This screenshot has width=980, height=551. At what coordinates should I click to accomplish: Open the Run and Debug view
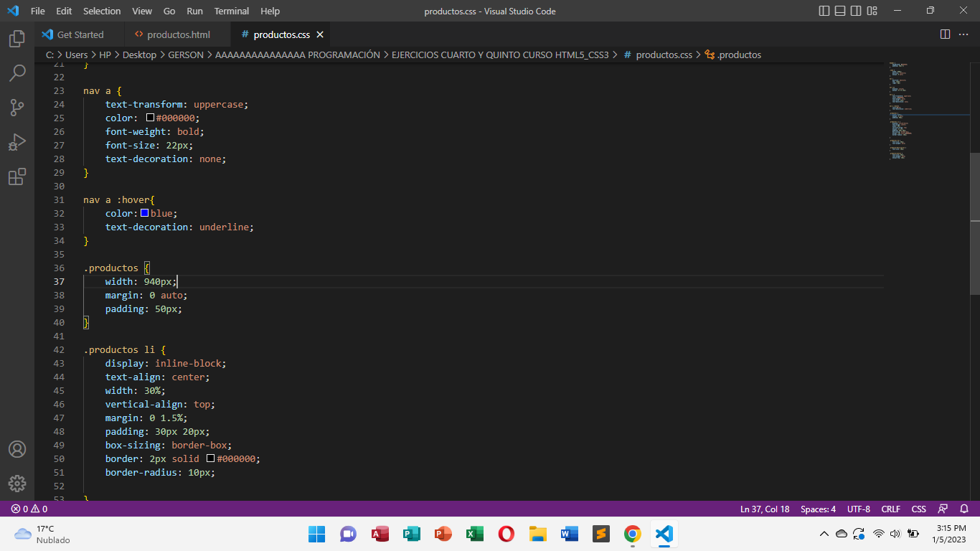[x=17, y=142]
